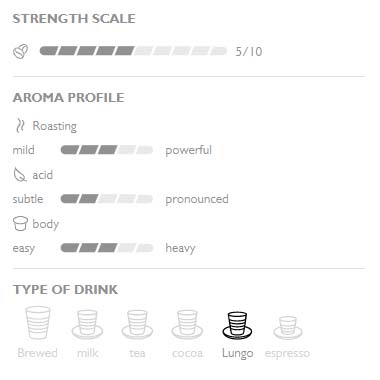
Task: Click the Lungo text label
Action: [x=238, y=353]
